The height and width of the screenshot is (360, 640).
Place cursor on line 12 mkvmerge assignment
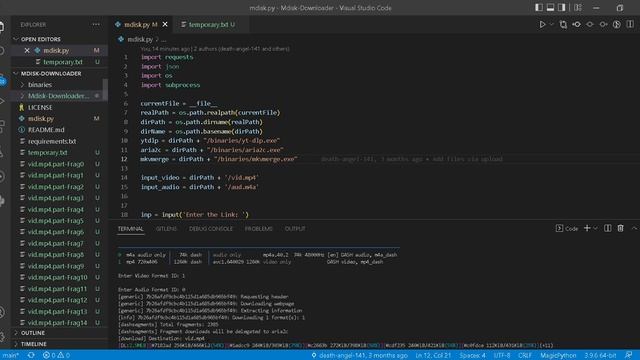coord(219,159)
